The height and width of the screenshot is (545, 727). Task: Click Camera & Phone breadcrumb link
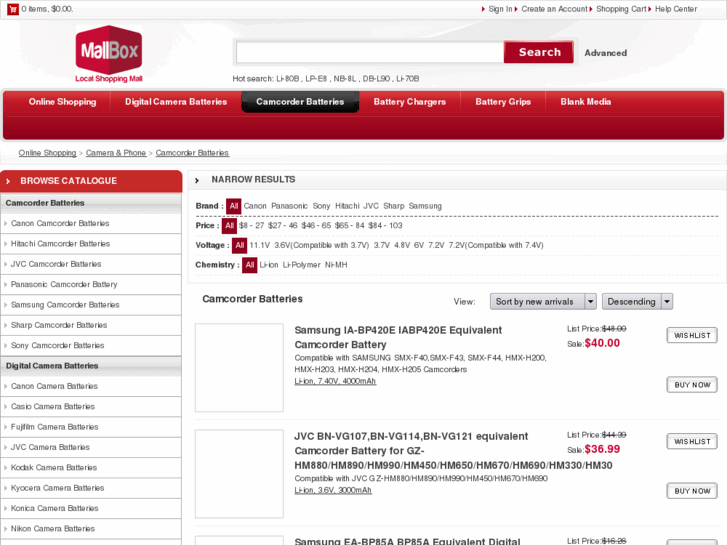[x=115, y=153]
